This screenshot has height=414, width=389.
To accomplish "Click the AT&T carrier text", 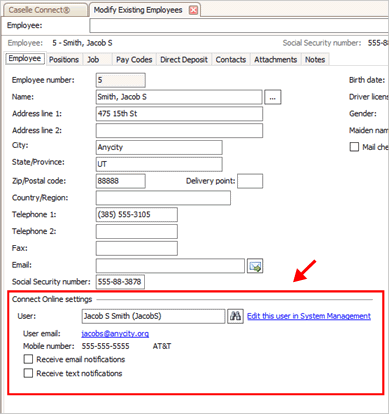I will pos(162,346).
